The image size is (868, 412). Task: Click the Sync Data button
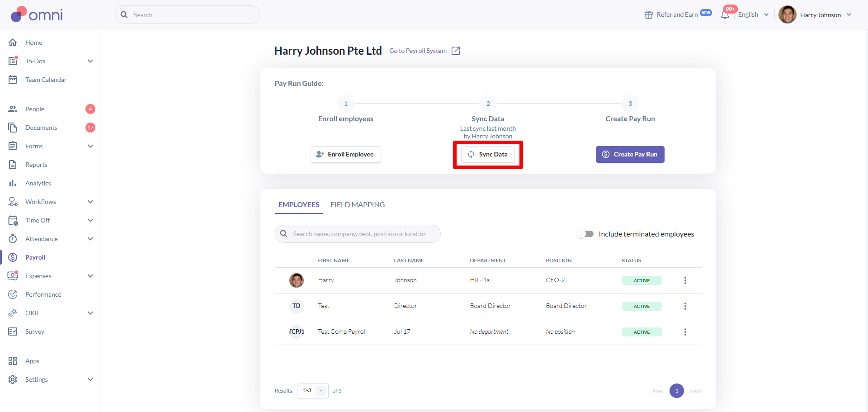tap(488, 154)
